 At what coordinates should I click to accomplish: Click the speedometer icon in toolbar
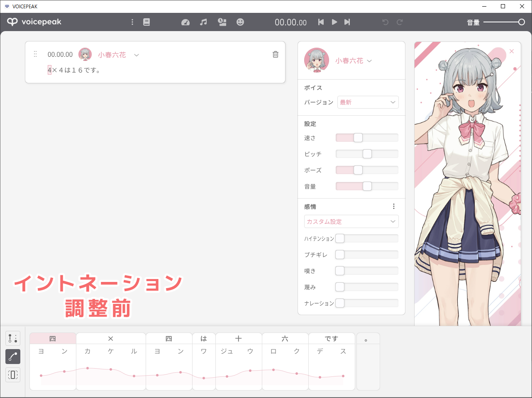point(185,22)
